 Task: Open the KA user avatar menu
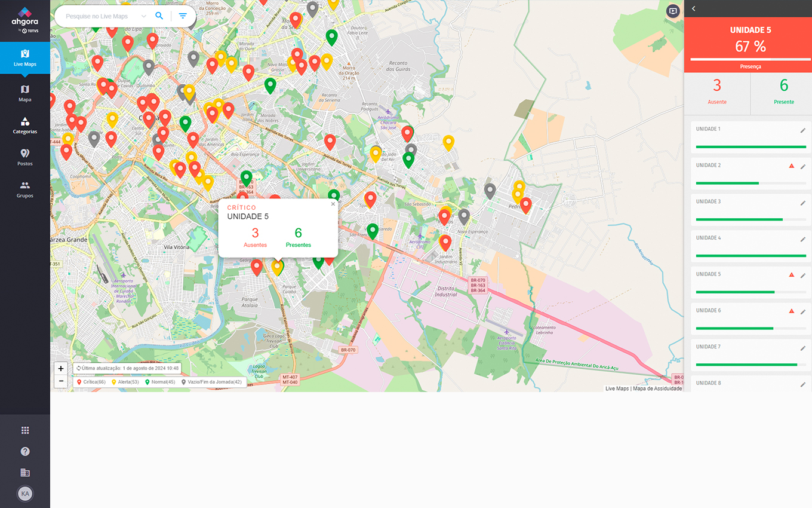[x=25, y=494]
